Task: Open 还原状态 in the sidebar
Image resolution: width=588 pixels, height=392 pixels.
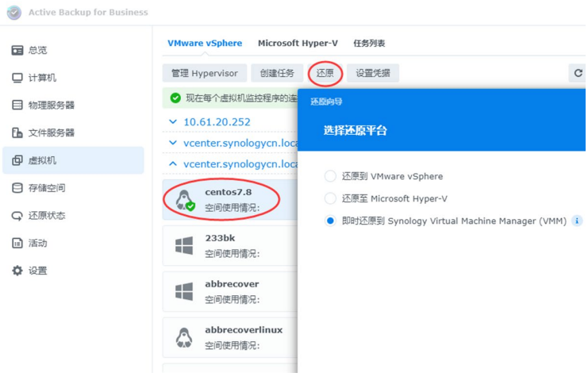Action: click(47, 215)
